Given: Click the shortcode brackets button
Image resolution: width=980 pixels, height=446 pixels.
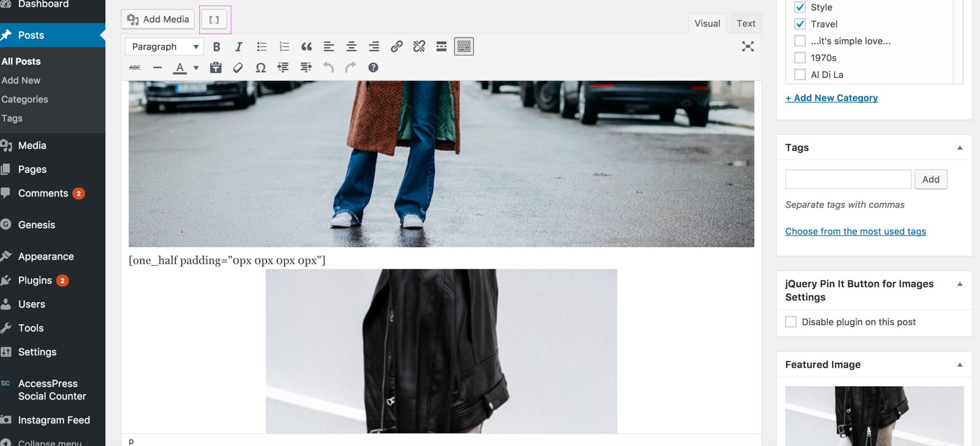Looking at the screenshot, I should click(x=214, y=20).
